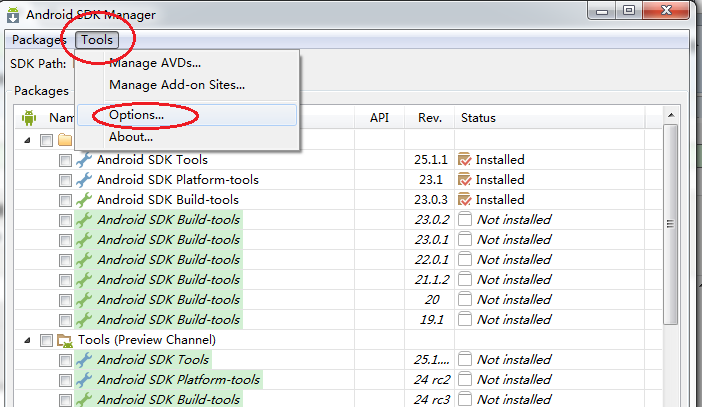Click Not installed icon for revision 23.0.2
Screen dimensions: 702x407
465,219
